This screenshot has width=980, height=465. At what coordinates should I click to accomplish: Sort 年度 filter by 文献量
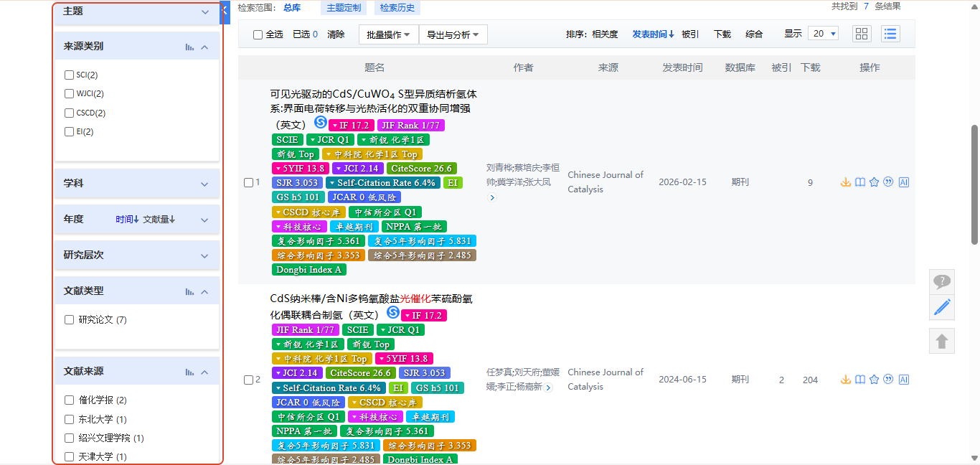pyautogui.click(x=159, y=220)
